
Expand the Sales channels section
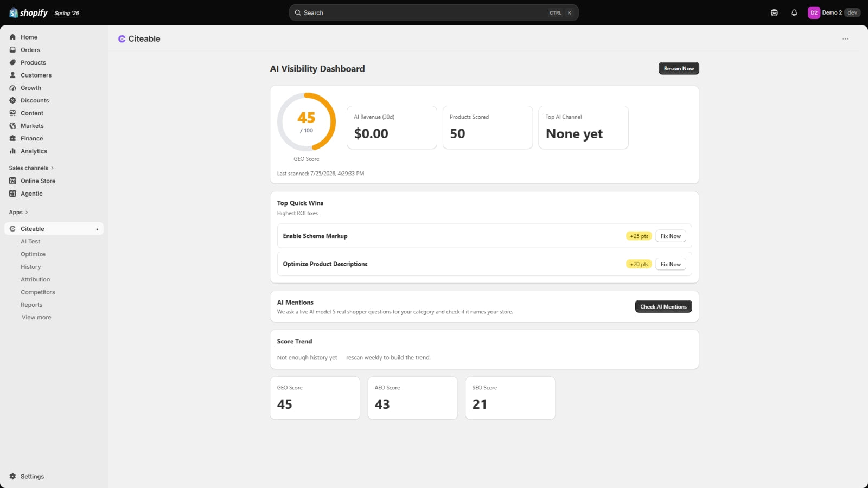pos(31,168)
